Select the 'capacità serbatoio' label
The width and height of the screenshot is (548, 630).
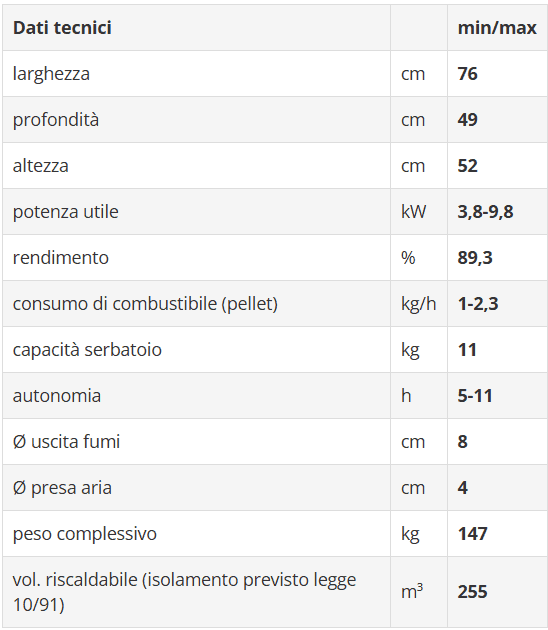click(87, 350)
